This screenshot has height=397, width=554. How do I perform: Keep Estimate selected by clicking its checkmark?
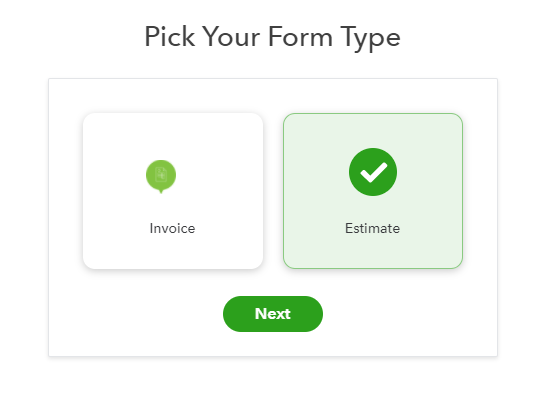click(373, 172)
